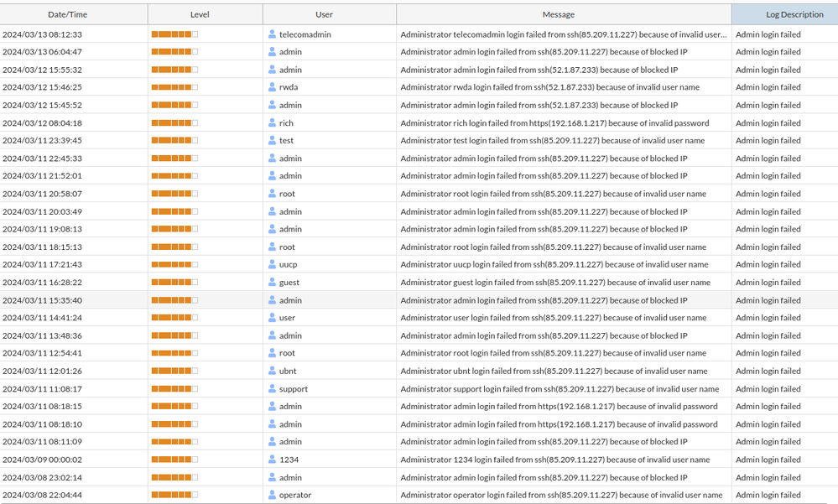Click the user icon beside rich
This screenshot has height=504, width=838.
[x=272, y=122]
